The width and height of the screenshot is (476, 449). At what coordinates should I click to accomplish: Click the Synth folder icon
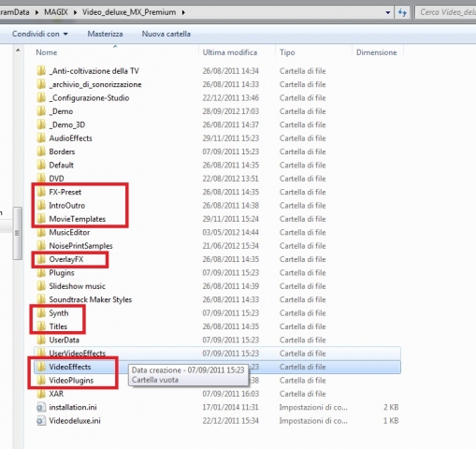(41, 312)
